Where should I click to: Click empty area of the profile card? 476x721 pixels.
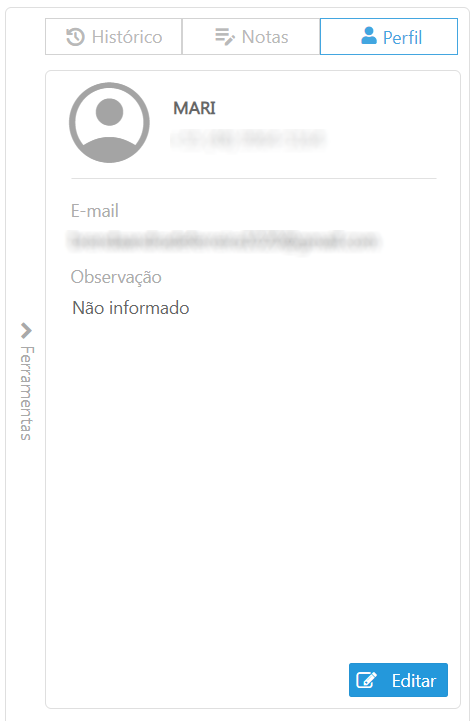(x=253, y=483)
